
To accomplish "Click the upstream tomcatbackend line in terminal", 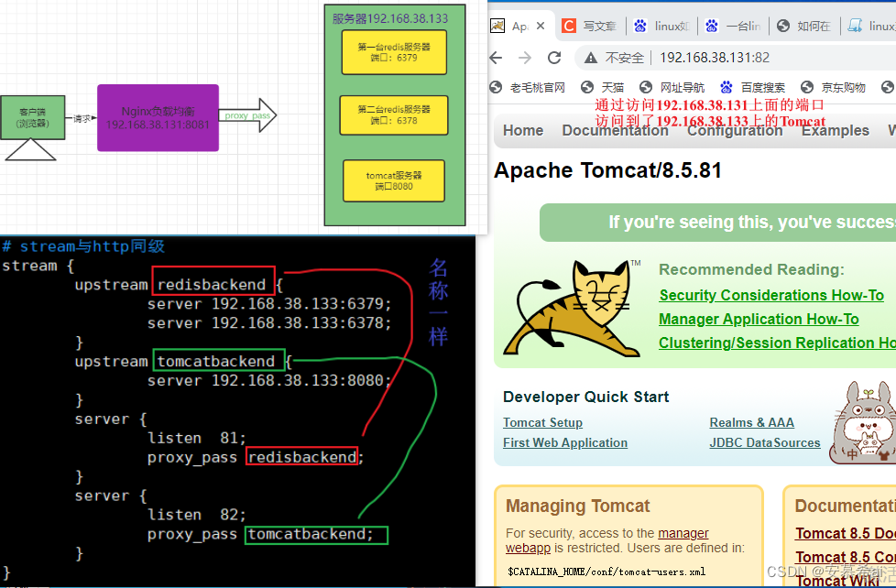I will click(x=183, y=362).
